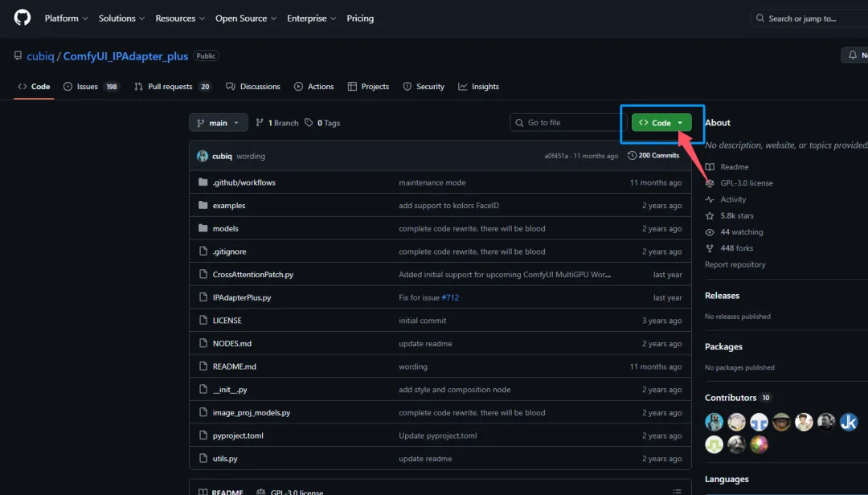Expand the Open Source menu
This screenshot has height=495, width=868.
click(246, 18)
